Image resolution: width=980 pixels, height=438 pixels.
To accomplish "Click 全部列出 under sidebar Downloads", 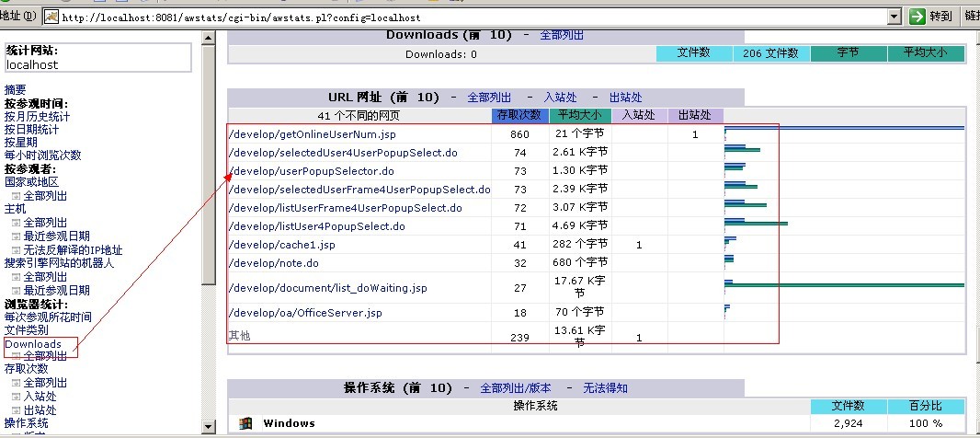I will (x=45, y=356).
